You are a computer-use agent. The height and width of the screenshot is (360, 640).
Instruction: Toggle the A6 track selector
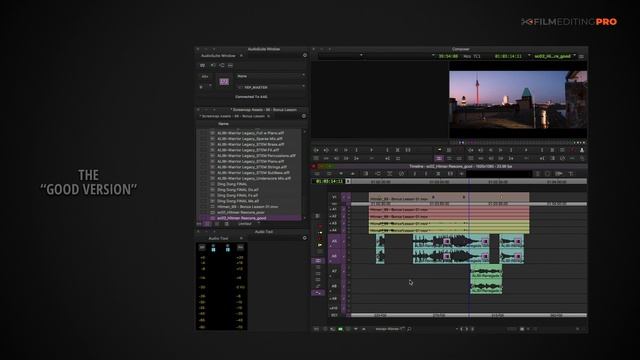pos(334,256)
